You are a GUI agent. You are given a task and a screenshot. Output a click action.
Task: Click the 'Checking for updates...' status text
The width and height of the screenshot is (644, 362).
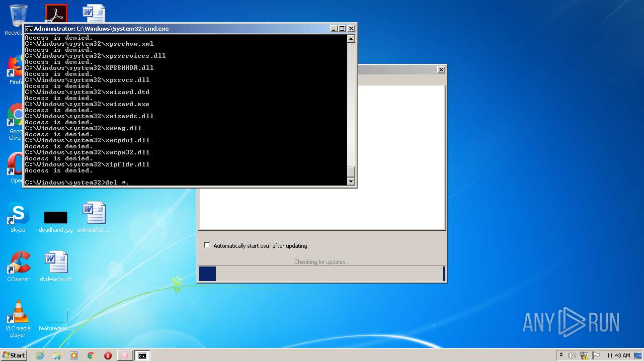pyautogui.click(x=321, y=262)
